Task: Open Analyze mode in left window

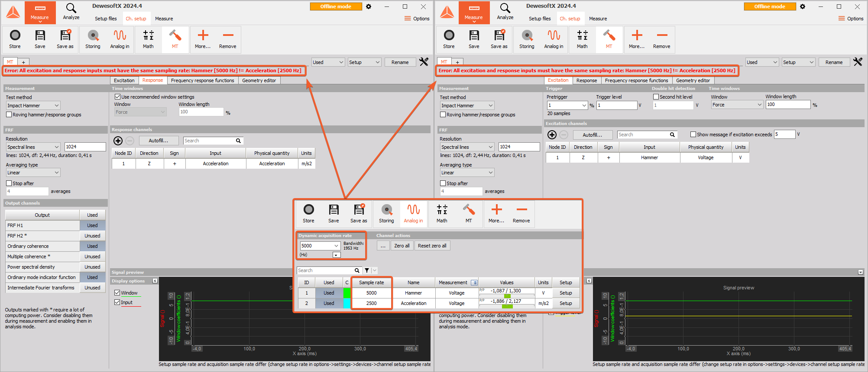Action: pos(71,12)
